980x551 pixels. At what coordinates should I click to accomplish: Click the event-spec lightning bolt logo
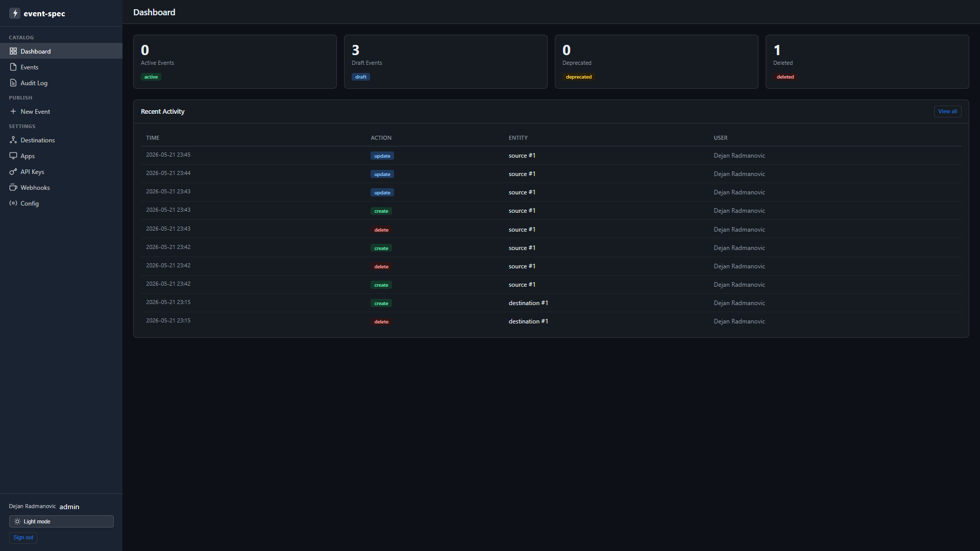[x=15, y=13]
